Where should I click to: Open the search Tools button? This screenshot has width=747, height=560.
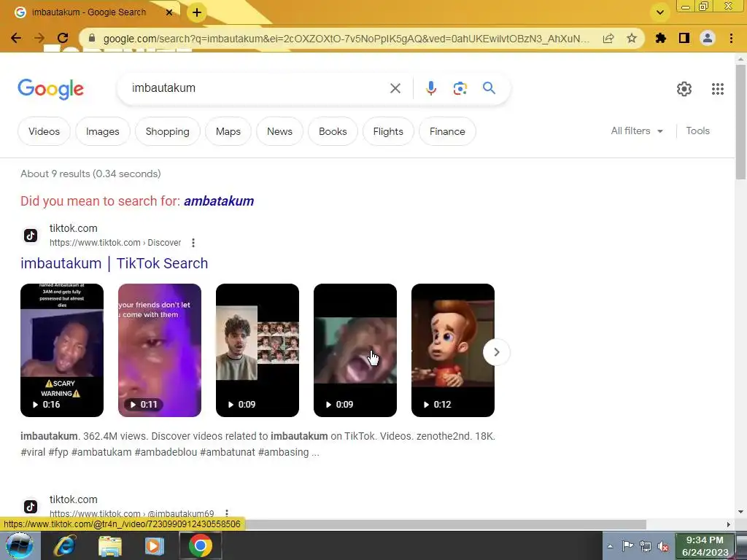tap(697, 131)
